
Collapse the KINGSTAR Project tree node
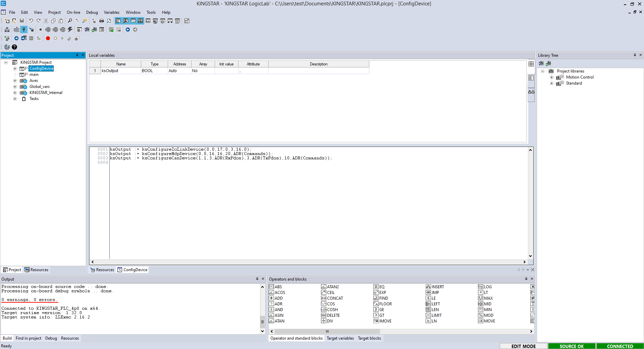6,62
